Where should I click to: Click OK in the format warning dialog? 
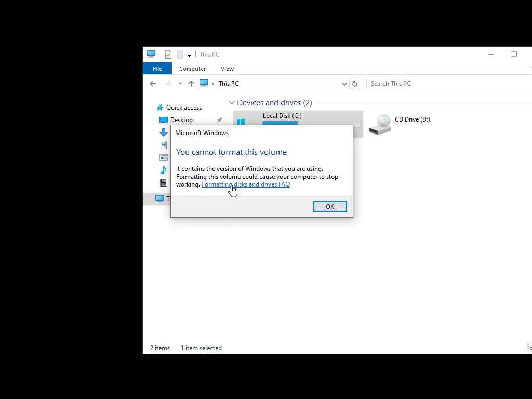coord(329,206)
